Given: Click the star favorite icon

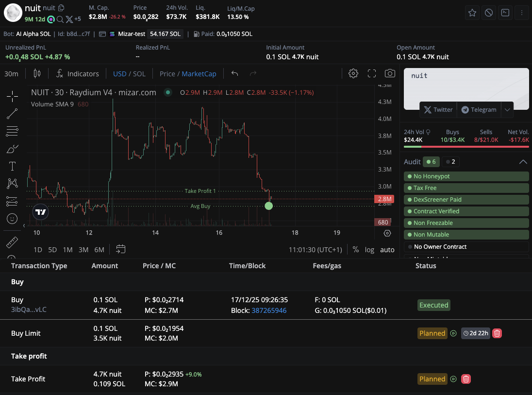Looking at the screenshot, I should tap(472, 13).
